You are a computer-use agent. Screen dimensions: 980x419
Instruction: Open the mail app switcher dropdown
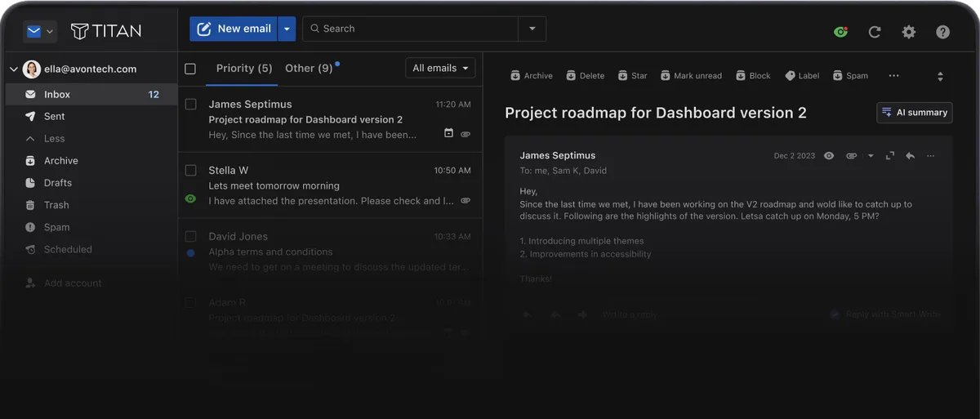pyautogui.click(x=40, y=32)
